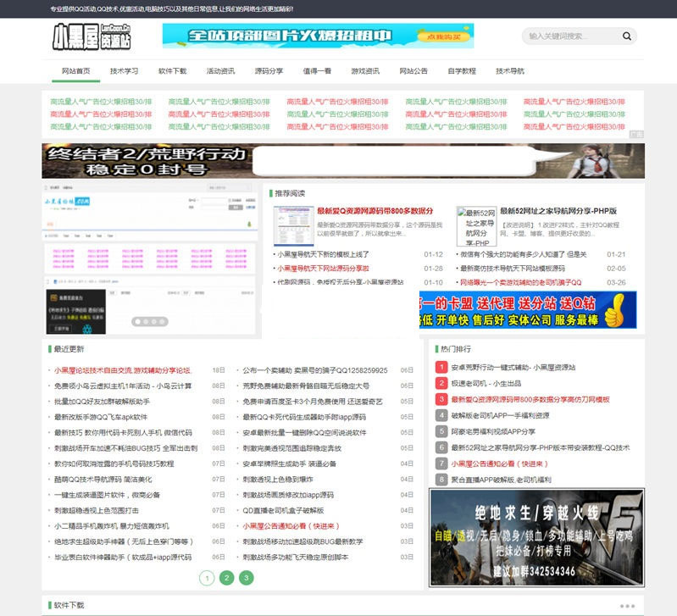Click the search magnifier icon
677x616 pixels.
pyautogui.click(x=626, y=36)
